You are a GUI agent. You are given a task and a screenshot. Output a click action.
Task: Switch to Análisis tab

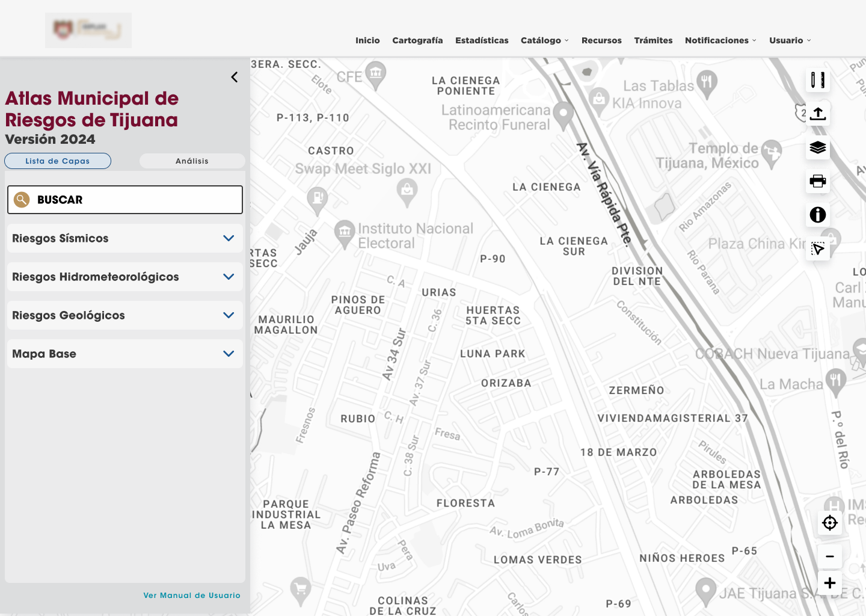pyautogui.click(x=192, y=161)
